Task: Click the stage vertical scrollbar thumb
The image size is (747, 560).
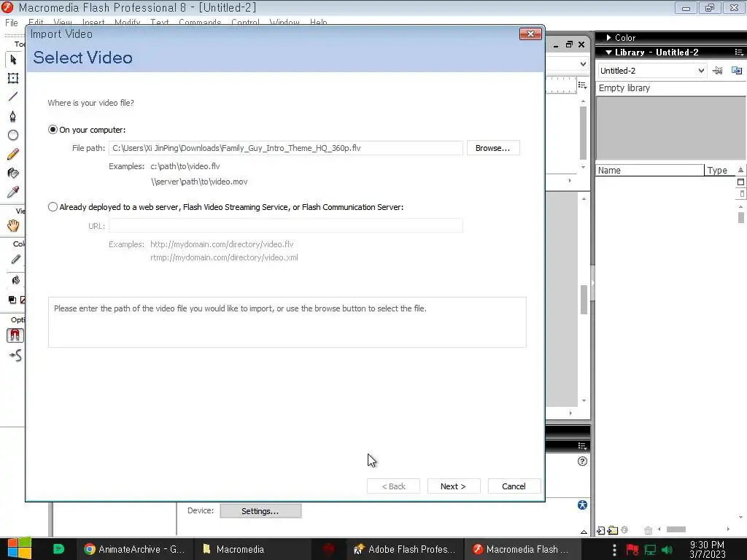Action: (x=584, y=300)
